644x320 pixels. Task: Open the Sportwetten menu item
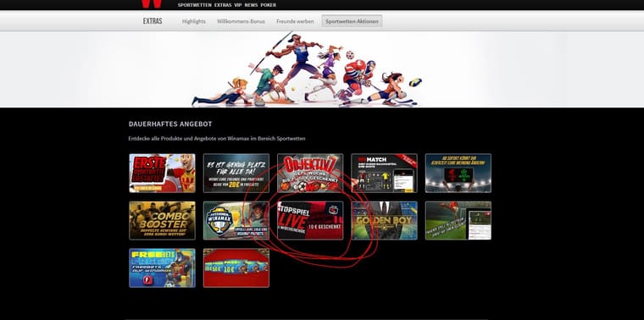click(x=195, y=5)
